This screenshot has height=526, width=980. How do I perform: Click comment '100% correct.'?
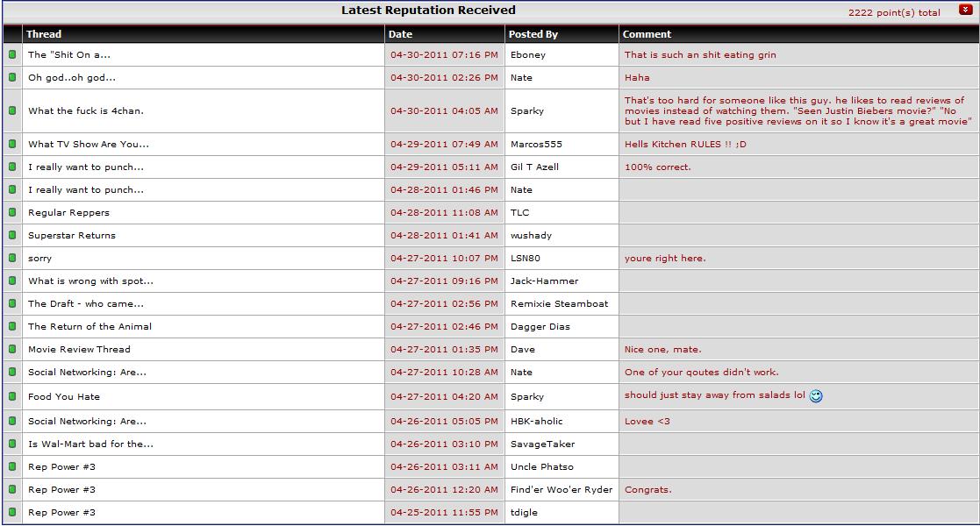click(x=657, y=167)
